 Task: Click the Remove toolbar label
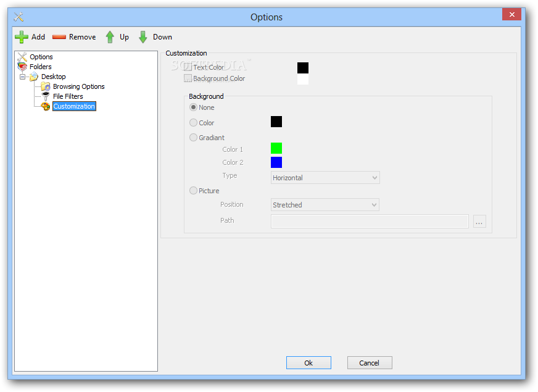coord(82,37)
